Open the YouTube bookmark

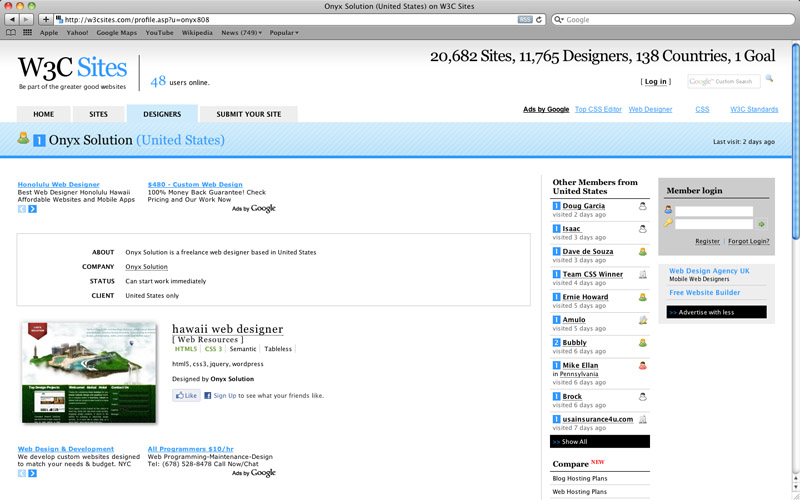159,33
